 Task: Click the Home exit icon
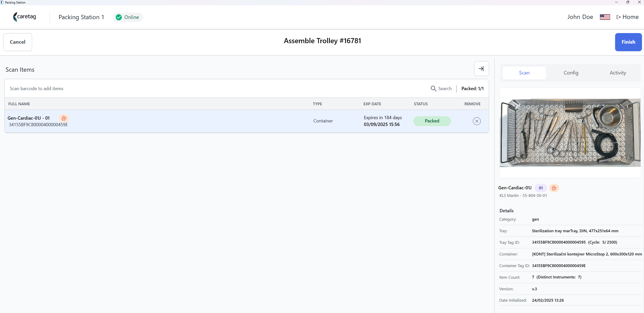[x=618, y=17]
